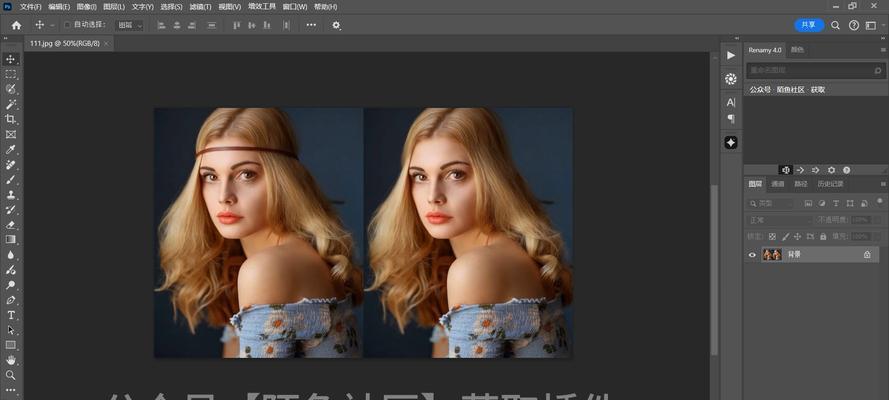This screenshot has width=889, height=400.
Task: Open the layer fill dropdown
Action: point(878,236)
